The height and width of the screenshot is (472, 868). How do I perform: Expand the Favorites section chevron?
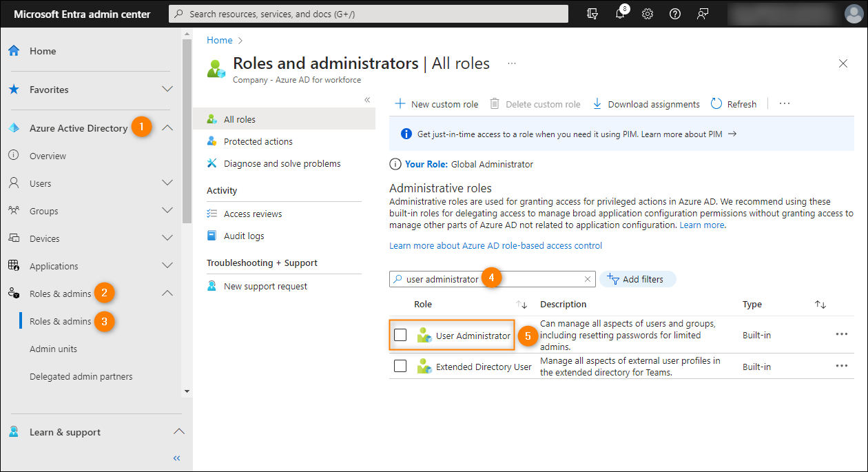(167, 89)
